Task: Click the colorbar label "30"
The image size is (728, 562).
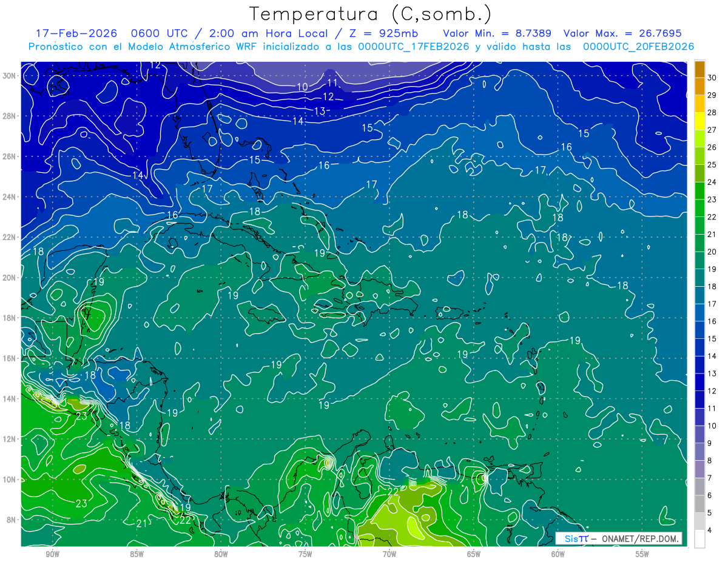Action: point(712,78)
